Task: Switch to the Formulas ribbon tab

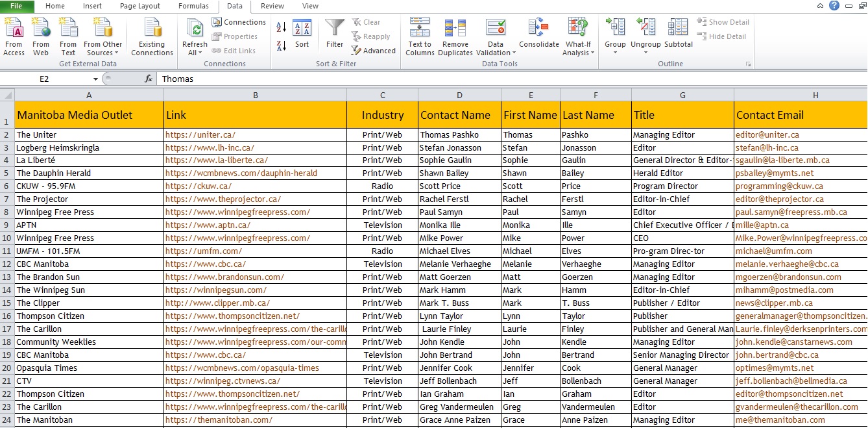Action: pos(193,6)
